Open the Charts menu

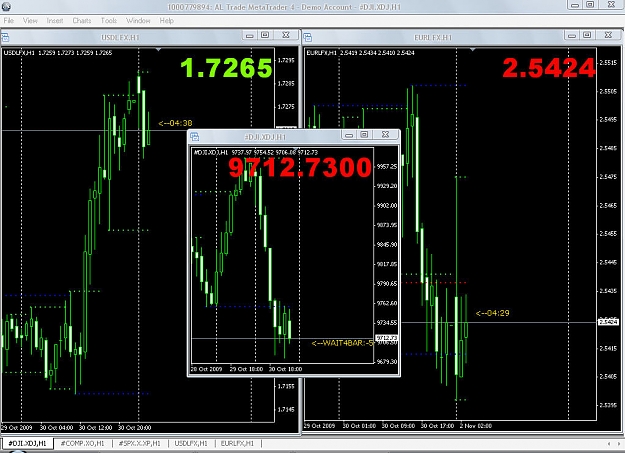coord(82,20)
